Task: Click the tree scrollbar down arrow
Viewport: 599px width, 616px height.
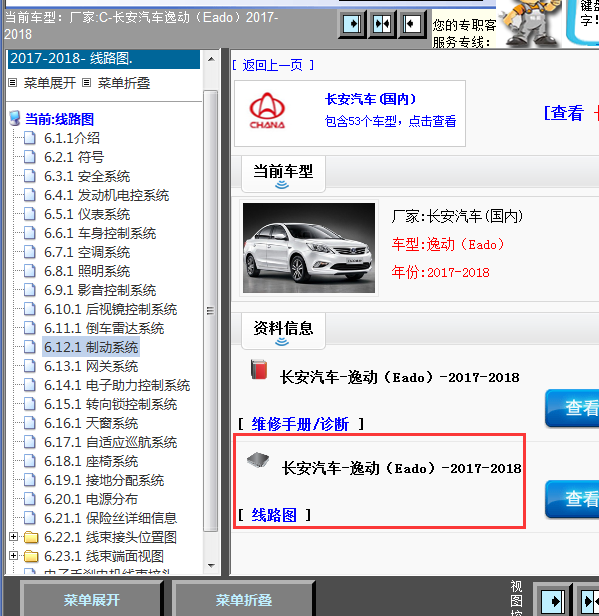Action: click(x=211, y=566)
